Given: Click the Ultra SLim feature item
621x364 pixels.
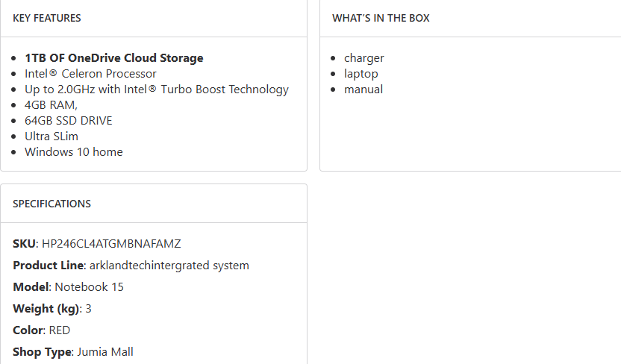Looking at the screenshot, I should 51,136.
